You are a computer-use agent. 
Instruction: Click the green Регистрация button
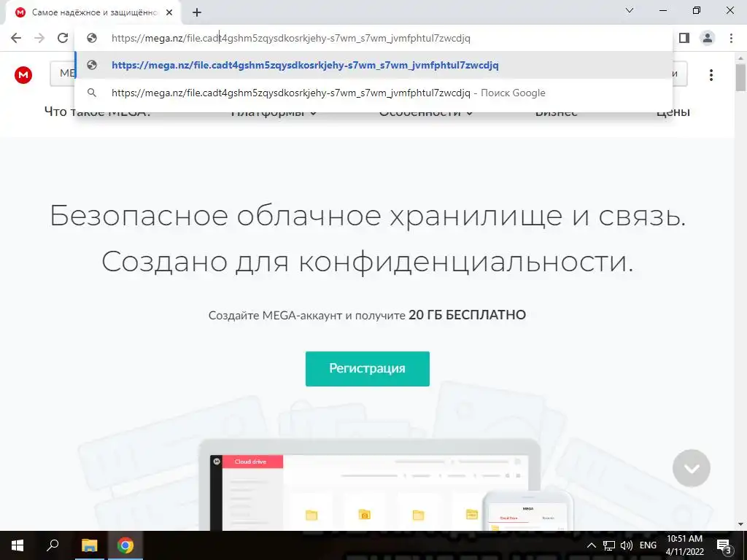[368, 368]
